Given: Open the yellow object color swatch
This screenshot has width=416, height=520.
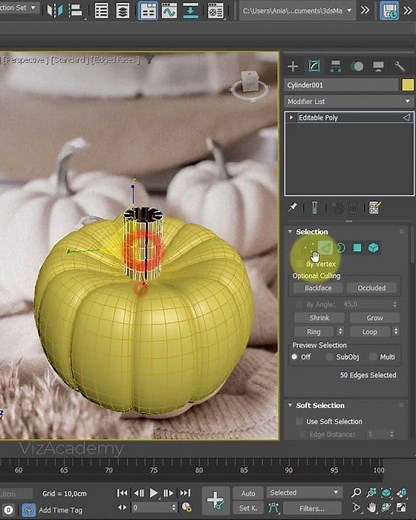Looking at the screenshot, I should coord(408,85).
